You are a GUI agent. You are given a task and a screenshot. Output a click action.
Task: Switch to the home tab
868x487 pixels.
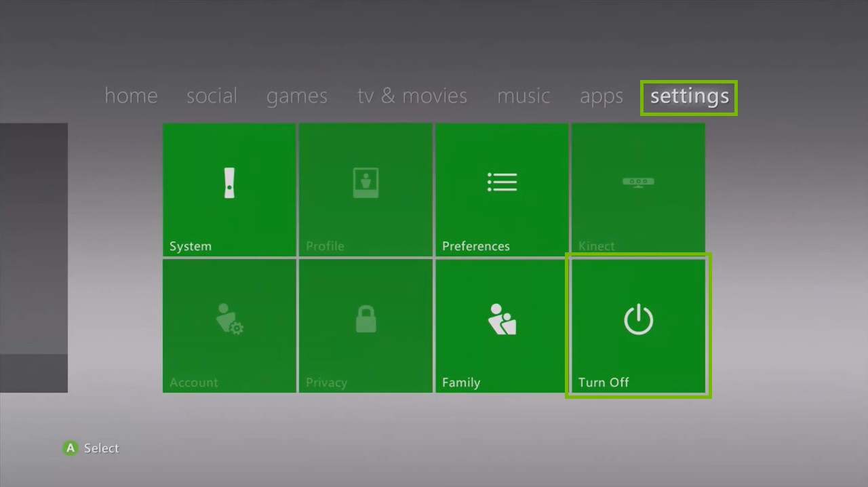tap(131, 96)
